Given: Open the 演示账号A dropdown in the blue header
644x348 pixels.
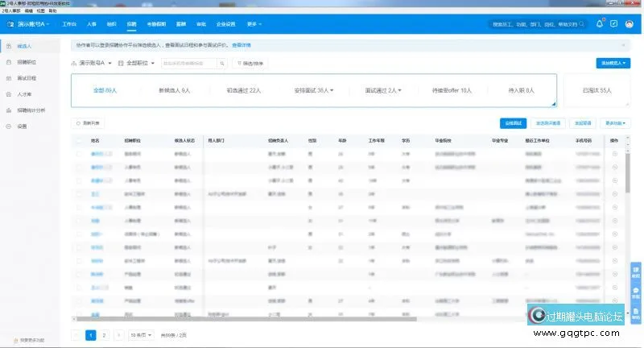Looking at the screenshot, I should pyautogui.click(x=33, y=24).
